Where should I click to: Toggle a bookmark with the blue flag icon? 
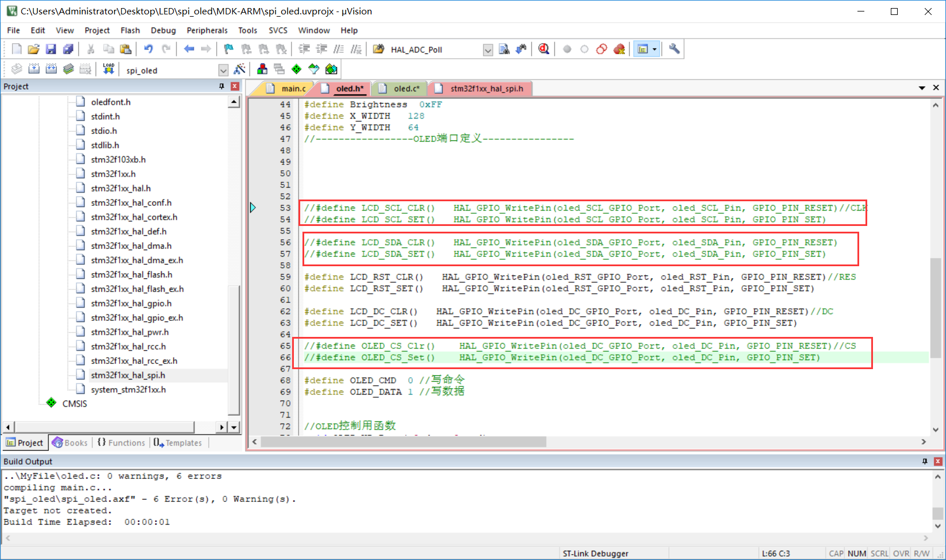tap(228, 49)
